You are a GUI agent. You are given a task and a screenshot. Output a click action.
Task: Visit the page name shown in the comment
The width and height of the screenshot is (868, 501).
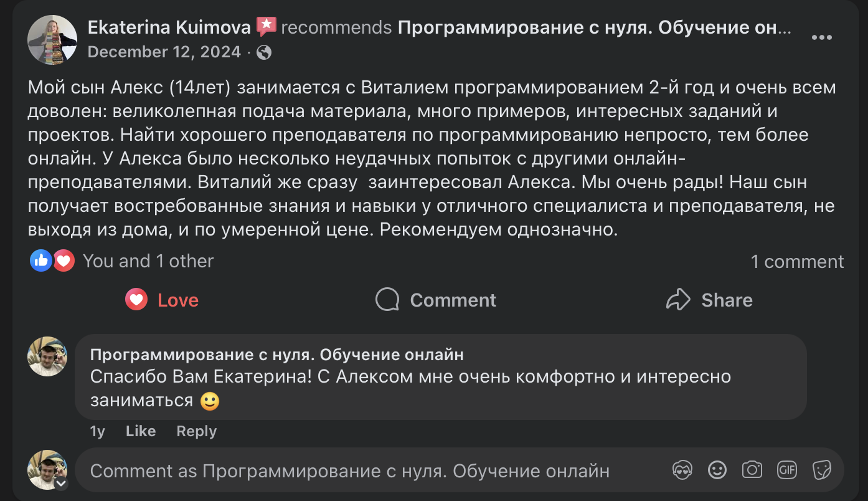(x=276, y=354)
